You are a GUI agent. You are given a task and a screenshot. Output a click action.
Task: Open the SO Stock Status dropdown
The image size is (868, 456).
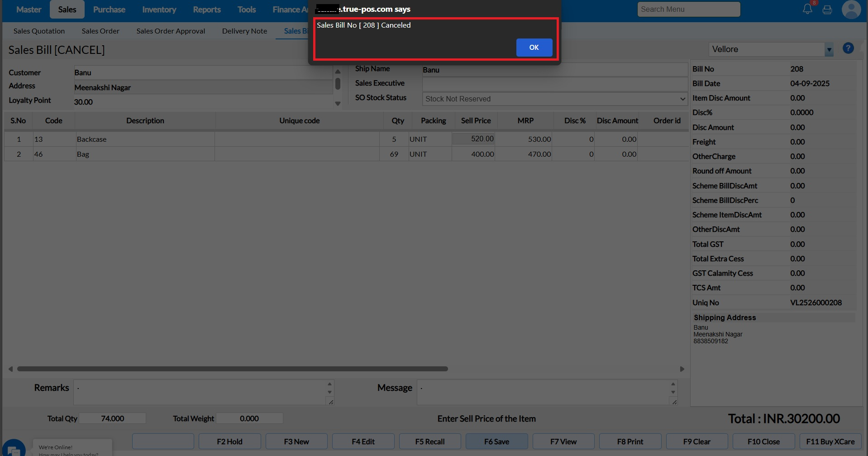point(555,99)
